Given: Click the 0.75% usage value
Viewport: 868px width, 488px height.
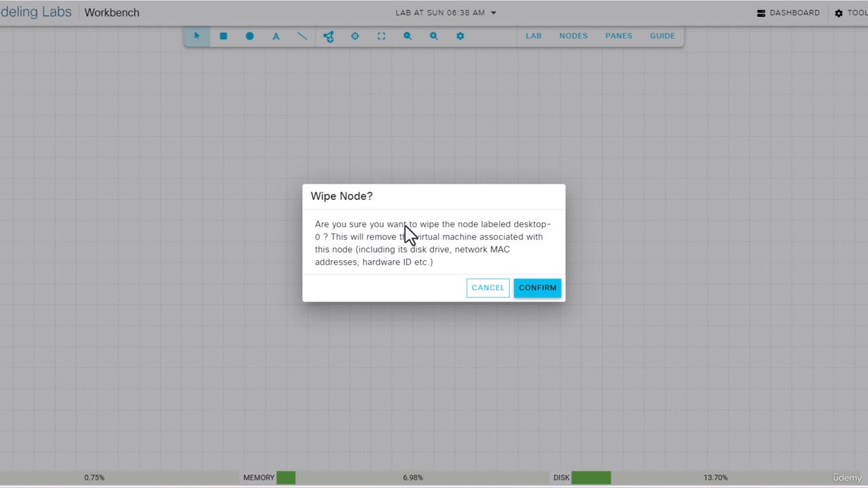Looking at the screenshot, I should coord(94,478).
